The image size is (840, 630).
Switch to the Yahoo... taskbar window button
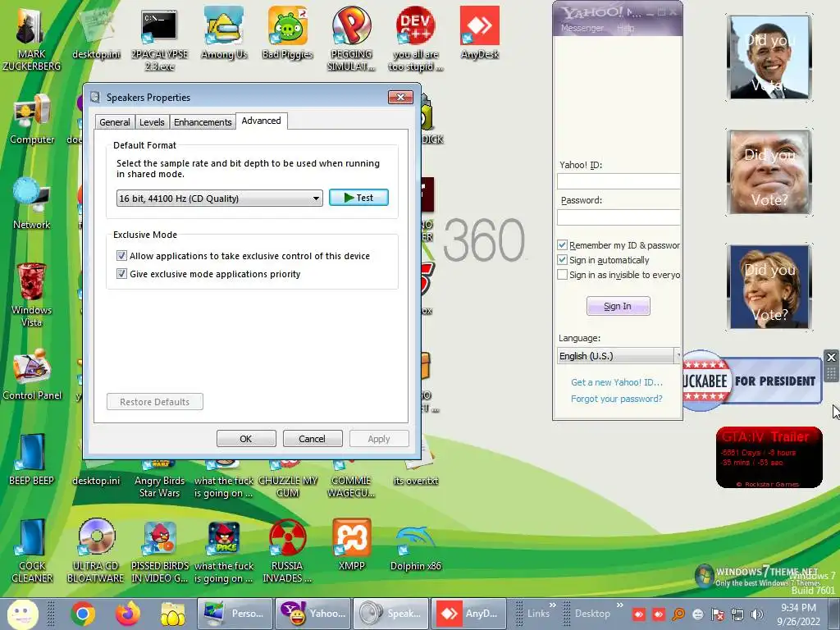313,614
